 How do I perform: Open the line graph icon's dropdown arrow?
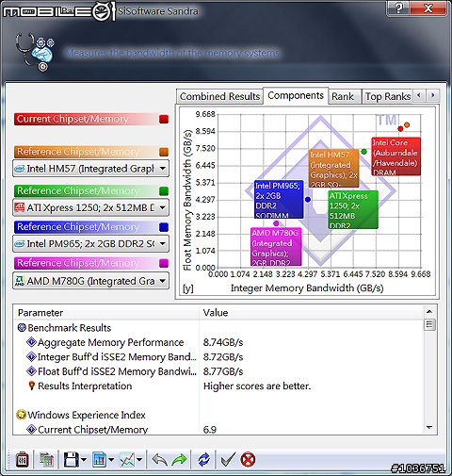[139, 460]
